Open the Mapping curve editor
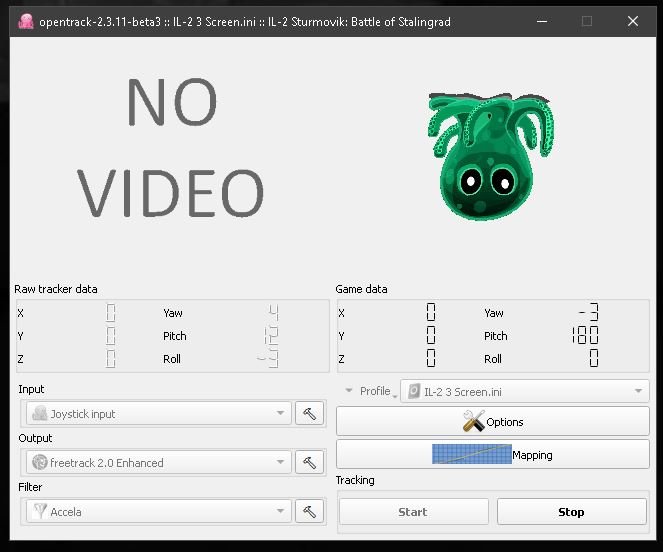Screen dimensions: 663x552 492,455
